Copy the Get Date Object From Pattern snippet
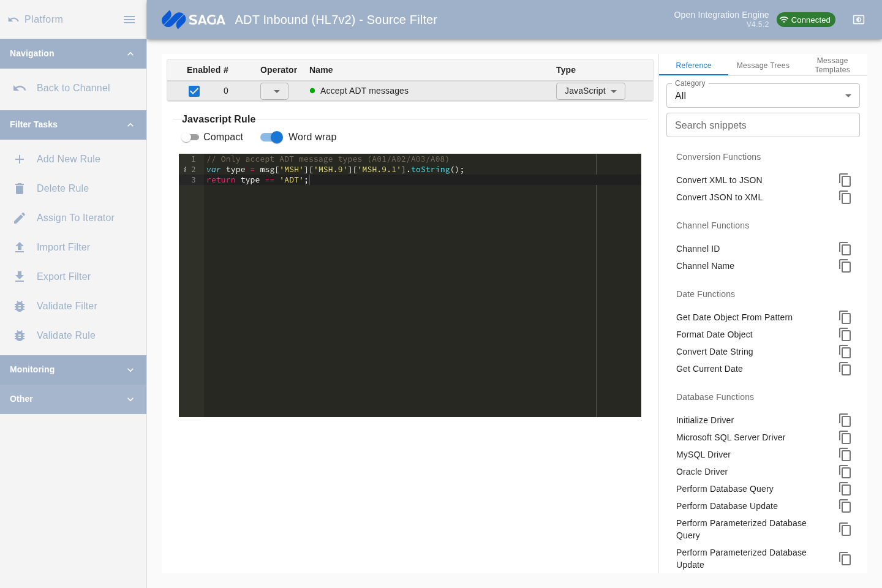The height and width of the screenshot is (588, 882). coord(845,317)
